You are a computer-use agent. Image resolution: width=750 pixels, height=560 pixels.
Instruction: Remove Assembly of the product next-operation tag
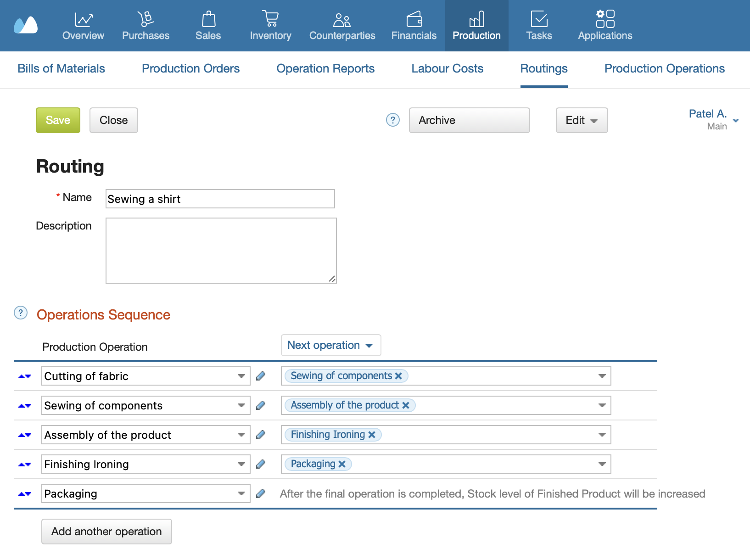(x=406, y=405)
